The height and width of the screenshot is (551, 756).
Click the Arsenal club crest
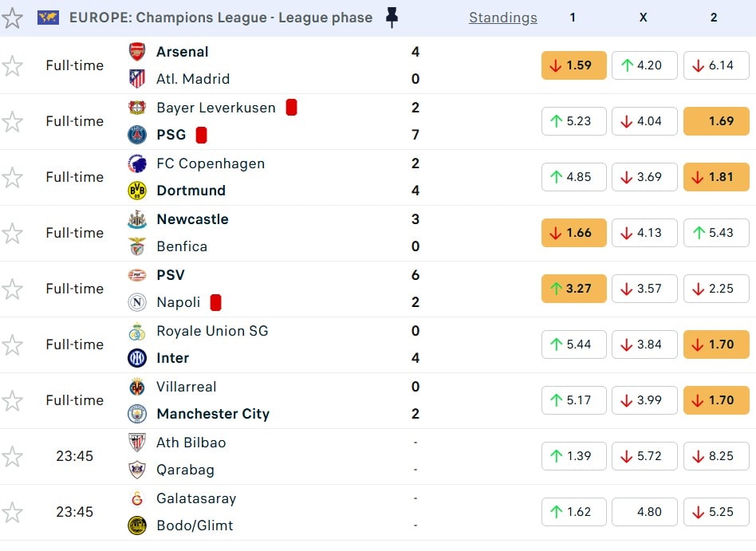137,52
